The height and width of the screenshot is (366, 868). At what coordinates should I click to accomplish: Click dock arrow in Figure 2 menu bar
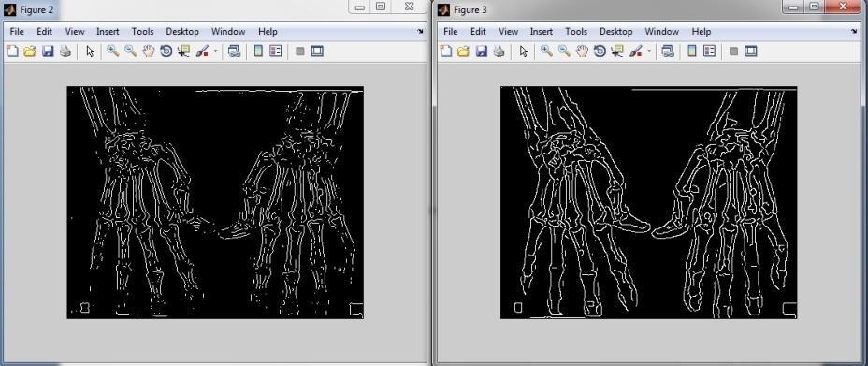pyautogui.click(x=420, y=32)
